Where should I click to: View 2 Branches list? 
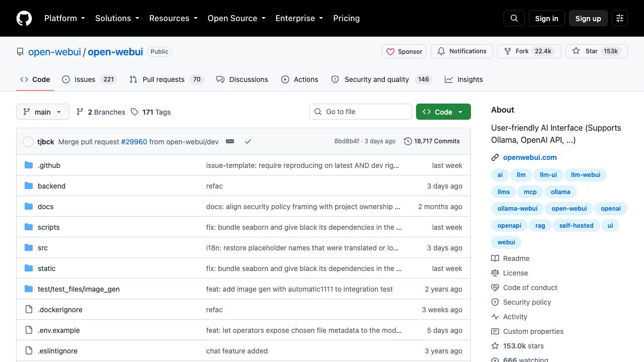pyautogui.click(x=101, y=112)
